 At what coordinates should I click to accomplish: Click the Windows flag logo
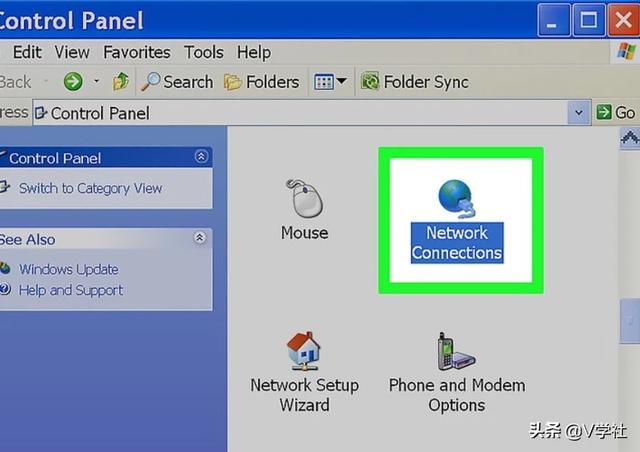pos(626,51)
